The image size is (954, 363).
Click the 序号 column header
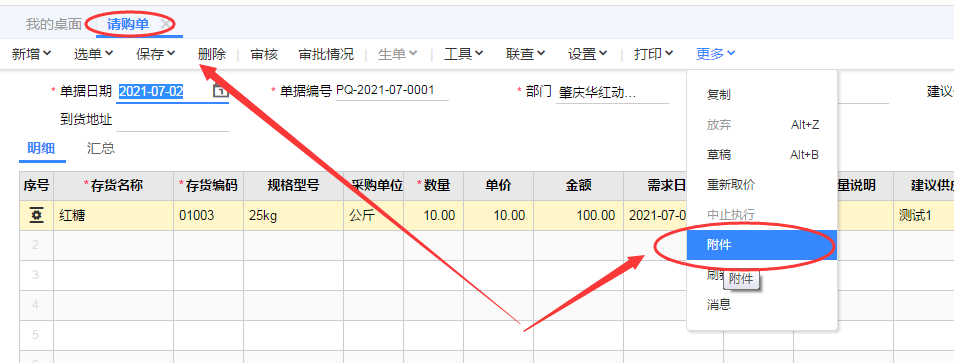tap(37, 186)
